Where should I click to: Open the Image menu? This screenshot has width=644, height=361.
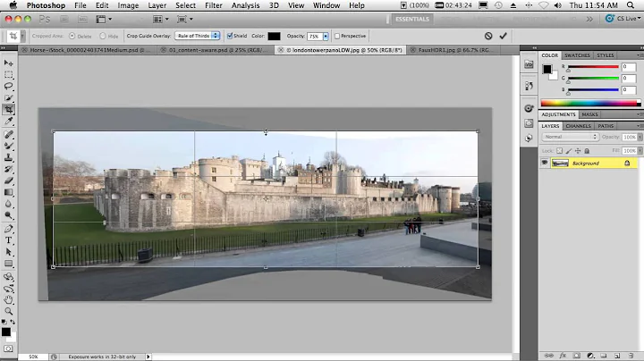[128, 5]
